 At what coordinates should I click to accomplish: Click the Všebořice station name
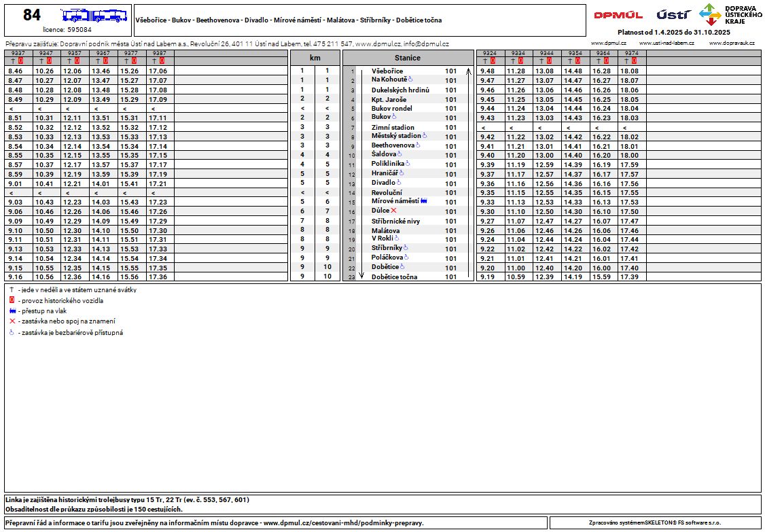(x=387, y=71)
